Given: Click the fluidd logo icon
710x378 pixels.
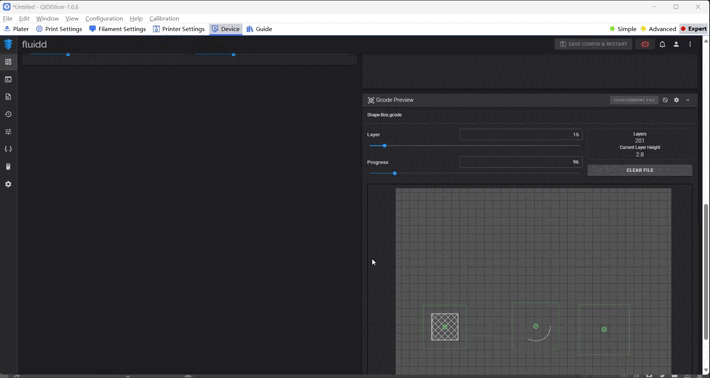Looking at the screenshot, I should [x=8, y=44].
